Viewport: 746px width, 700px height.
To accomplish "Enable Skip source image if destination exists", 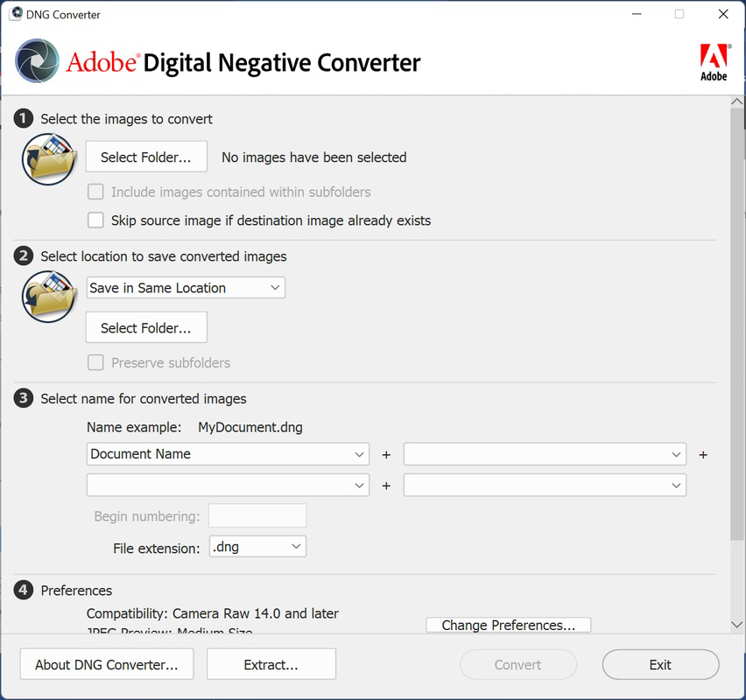I will coord(95,220).
